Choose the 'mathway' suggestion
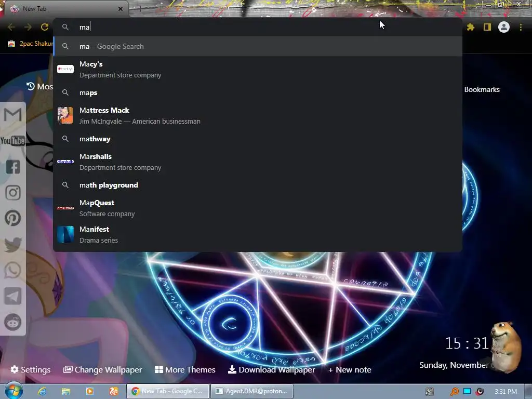This screenshot has width=532, height=399. [x=258, y=139]
